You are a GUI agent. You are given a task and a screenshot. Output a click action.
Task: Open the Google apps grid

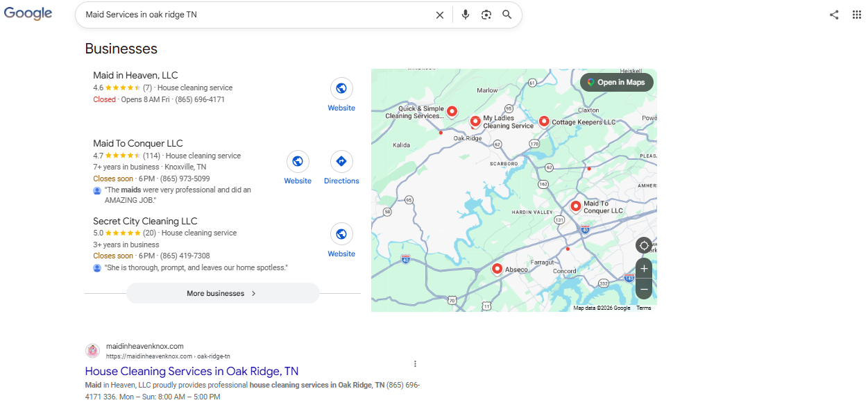coord(857,15)
